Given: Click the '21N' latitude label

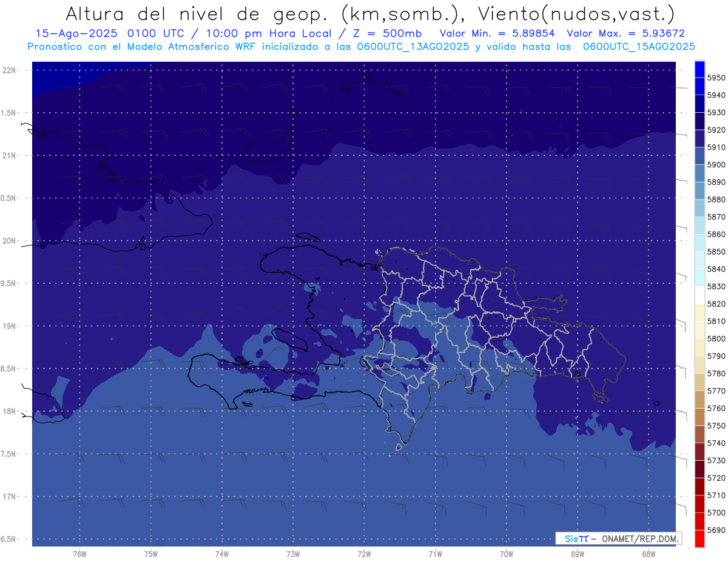Looking at the screenshot, I should point(10,155).
